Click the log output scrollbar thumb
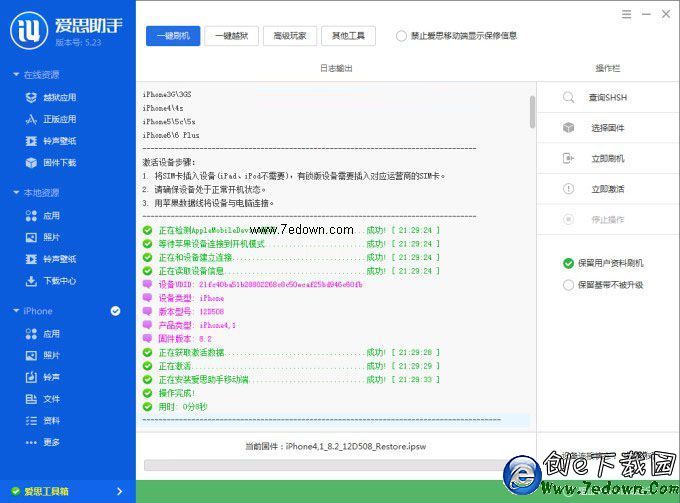Screen dimensions: 680x503 (x=532, y=112)
